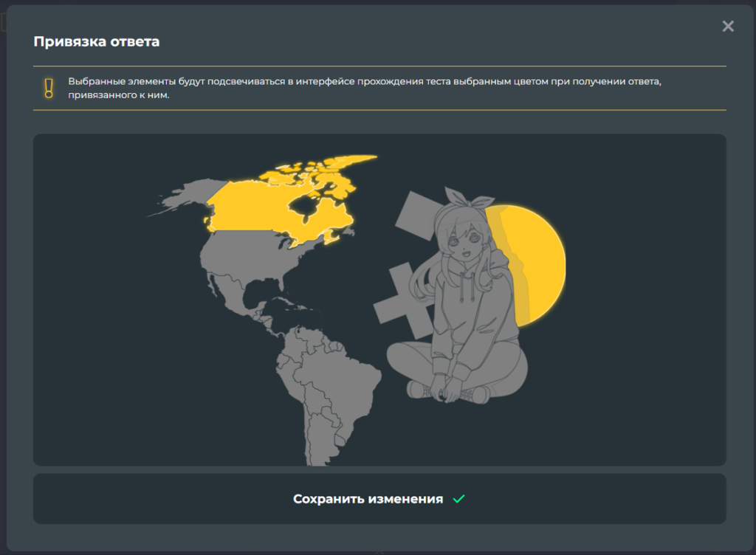Image resolution: width=756 pixels, height=555 pixels.
Task: Select Alaska on the map
Action: [x=181, y=197]
